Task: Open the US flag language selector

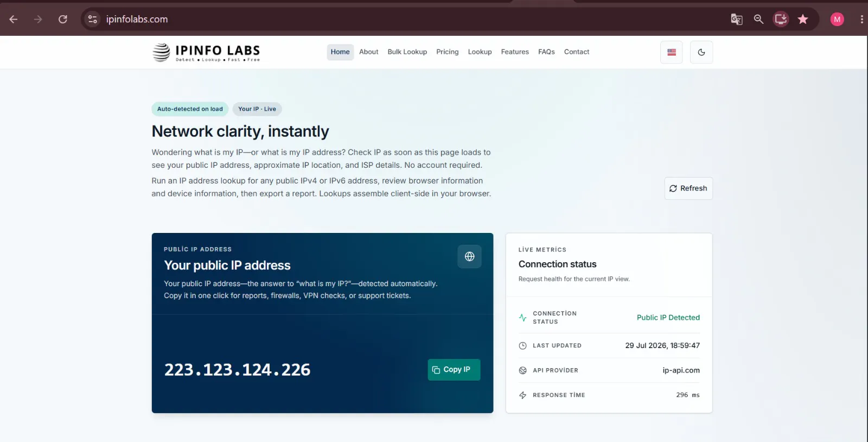Action: [672, 52]
